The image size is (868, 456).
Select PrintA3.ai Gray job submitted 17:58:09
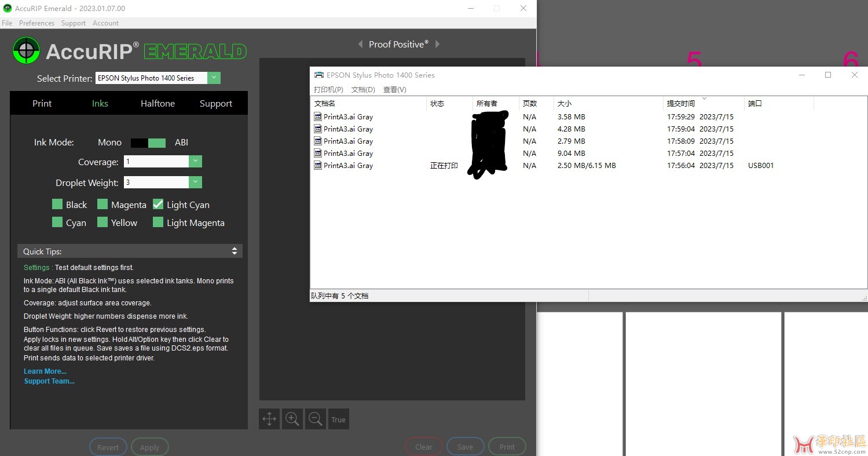coord(348,141)
